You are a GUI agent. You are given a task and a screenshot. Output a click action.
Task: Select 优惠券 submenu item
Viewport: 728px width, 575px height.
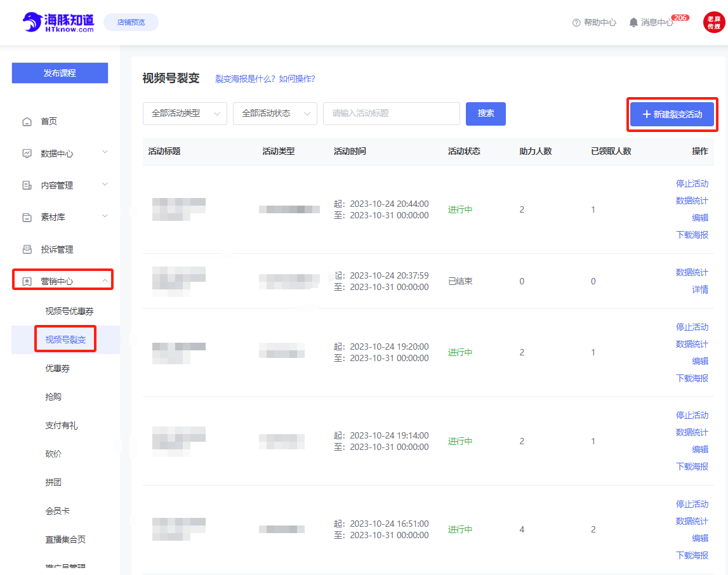(x=58, y=369)
